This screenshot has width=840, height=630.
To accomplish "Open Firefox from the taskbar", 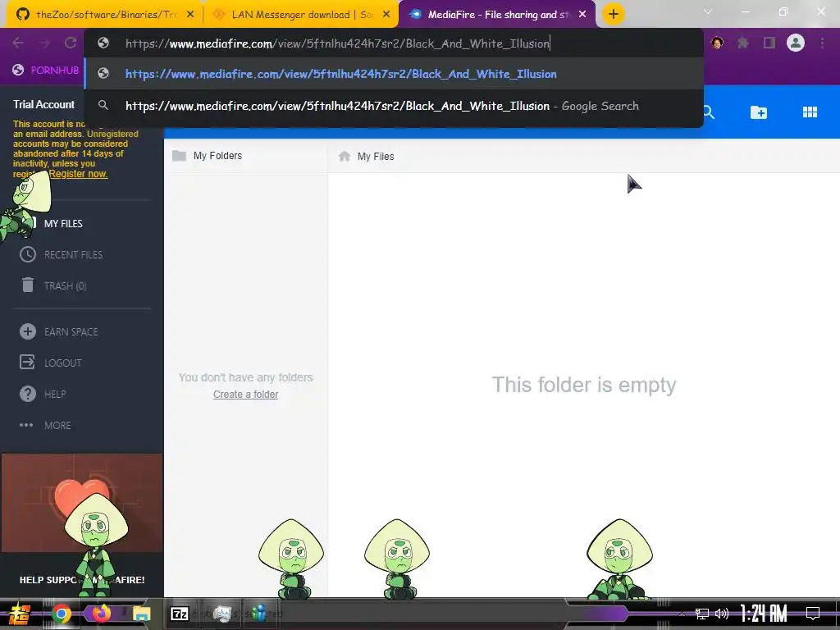I will point(101,614).
